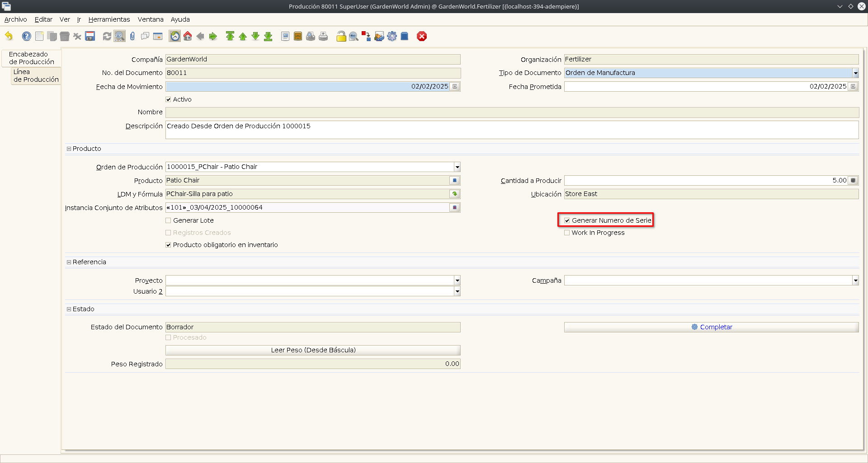This screenshot has width=868, height=463.
Task: Open chat with the speech bubbles icon
Action: click(x=145, y=36)
